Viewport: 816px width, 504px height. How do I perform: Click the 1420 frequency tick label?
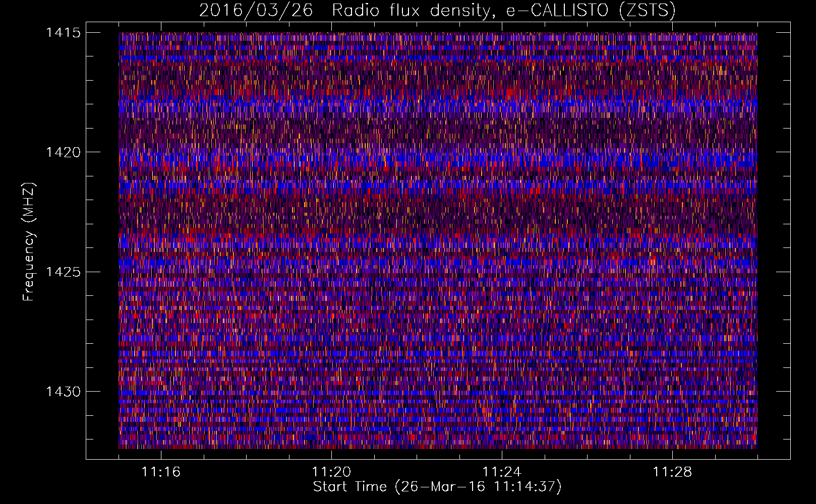point(63,152)
